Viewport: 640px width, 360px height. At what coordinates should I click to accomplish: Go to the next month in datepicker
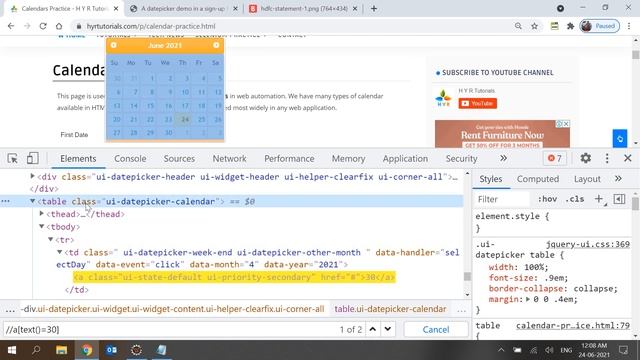tap(216, 45)
